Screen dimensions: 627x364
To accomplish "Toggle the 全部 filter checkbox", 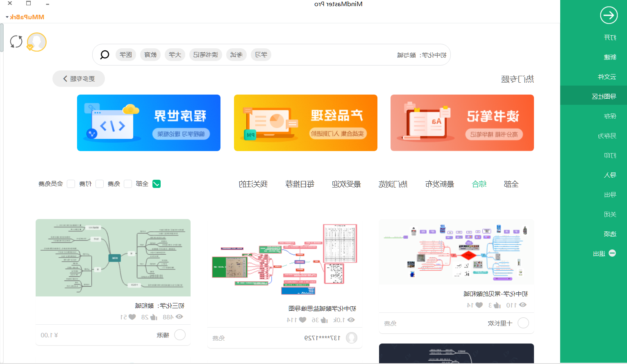I will (157, 184).
